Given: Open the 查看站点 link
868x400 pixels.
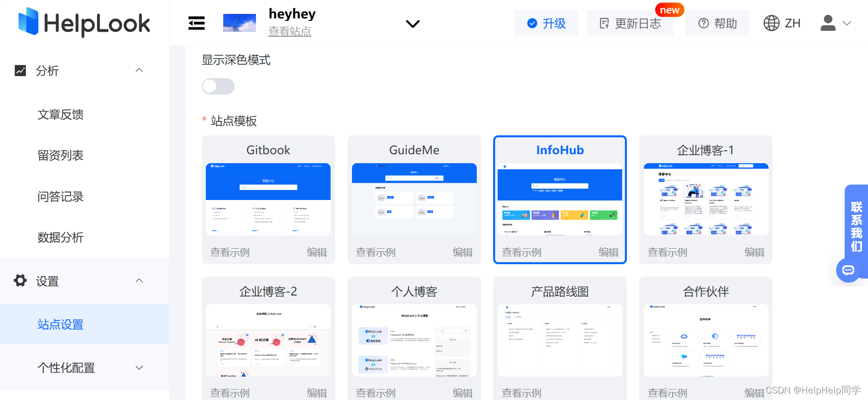Looking at the screenshot, I should (x=290, y=31).
